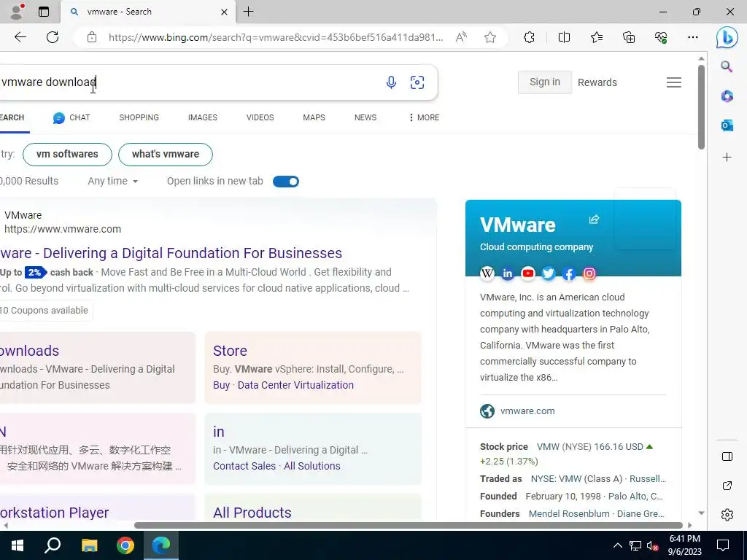The width and height of the screenshot is (747, 560).
Task: Open Windows Start menu
Action: [x=18, y=545]
